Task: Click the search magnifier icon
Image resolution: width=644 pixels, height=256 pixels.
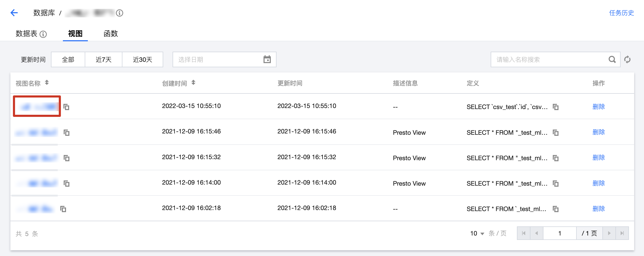Action: [x=612, y=59]
